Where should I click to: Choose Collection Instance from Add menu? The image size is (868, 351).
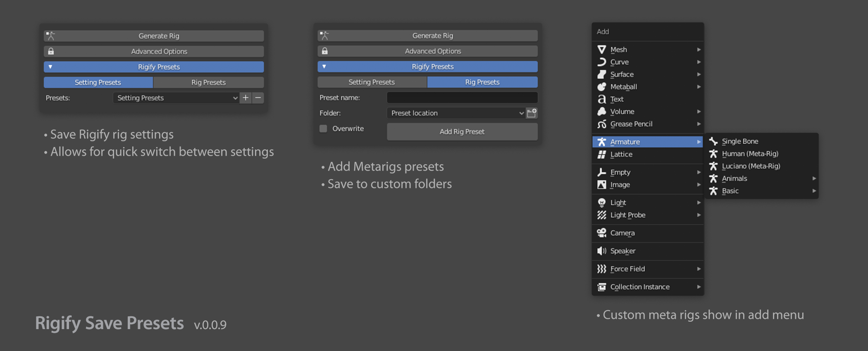(648, 287)
